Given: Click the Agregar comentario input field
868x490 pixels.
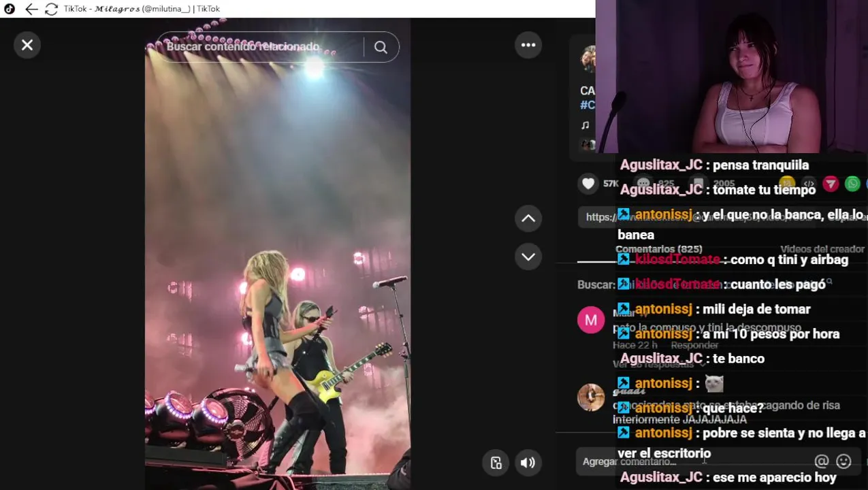Looking at the screenshot, I should (x=694, y=461).
